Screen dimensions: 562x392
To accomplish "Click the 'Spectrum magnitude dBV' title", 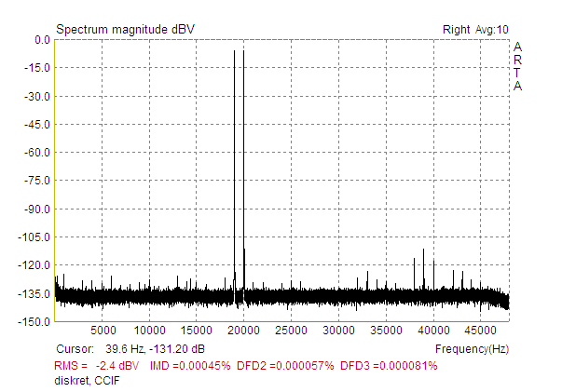I will click(x=125, y=30).
